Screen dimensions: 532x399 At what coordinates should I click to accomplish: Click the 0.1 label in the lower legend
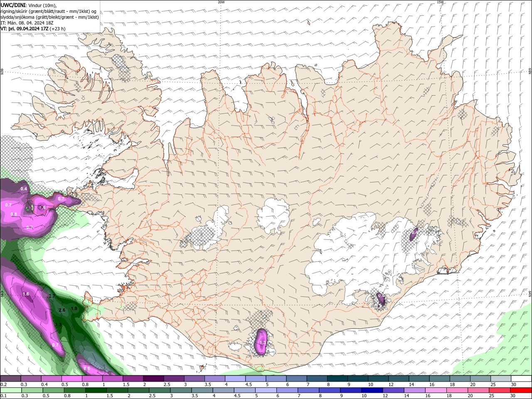(3, 396)
